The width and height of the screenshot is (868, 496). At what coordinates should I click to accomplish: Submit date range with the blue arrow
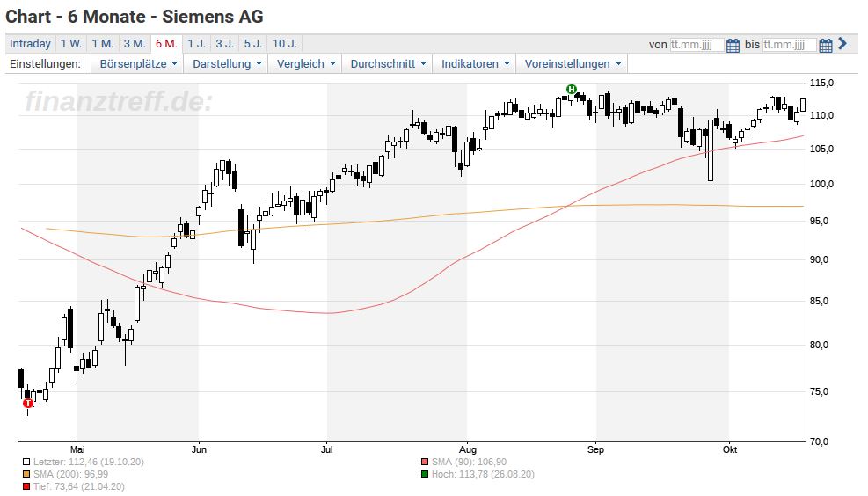[x=842, y=43]
